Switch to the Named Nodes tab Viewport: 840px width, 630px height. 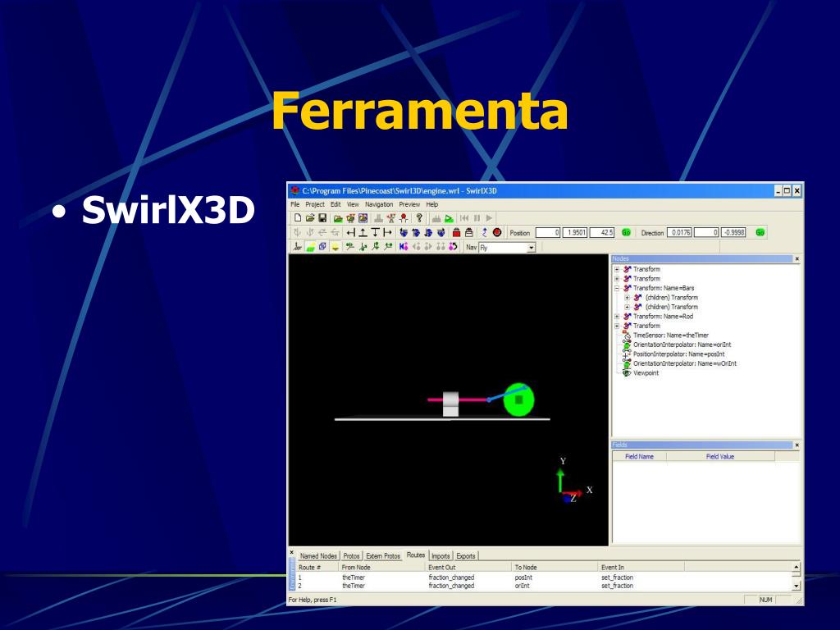(x=318, y=556)
